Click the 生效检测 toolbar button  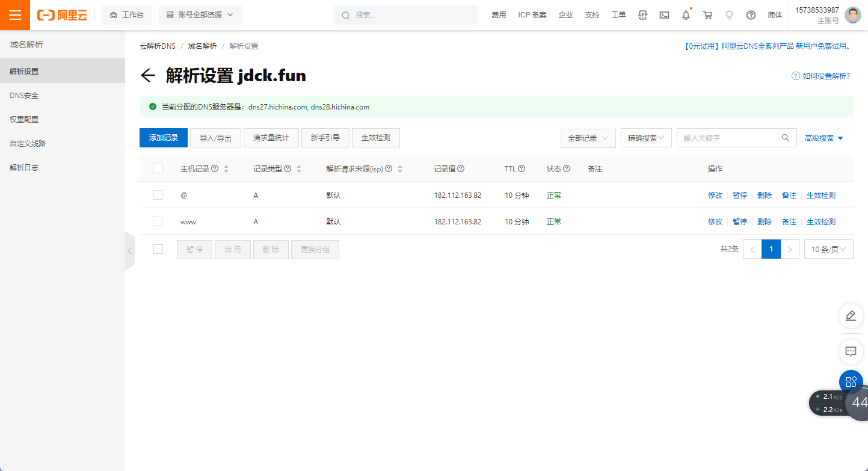click(x=376, y=138)
